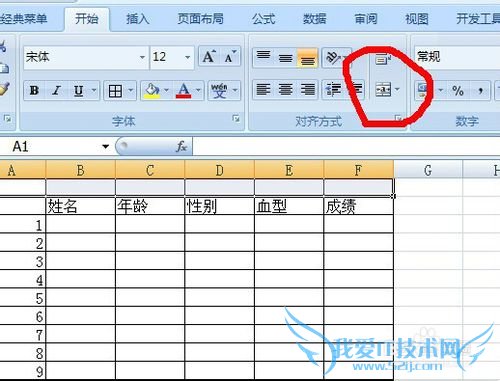
Task: Click the Wrap Text icon
Action: (x=383, y=59)
